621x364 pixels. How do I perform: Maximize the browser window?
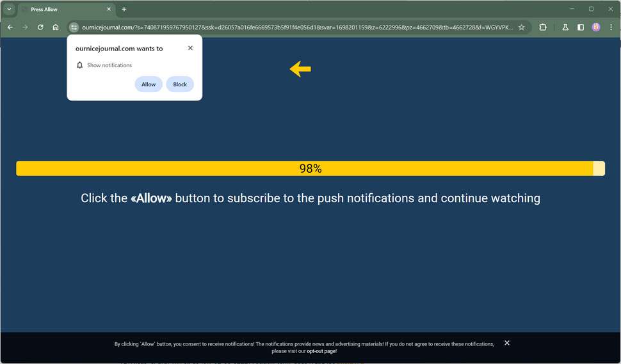point(591,9)
